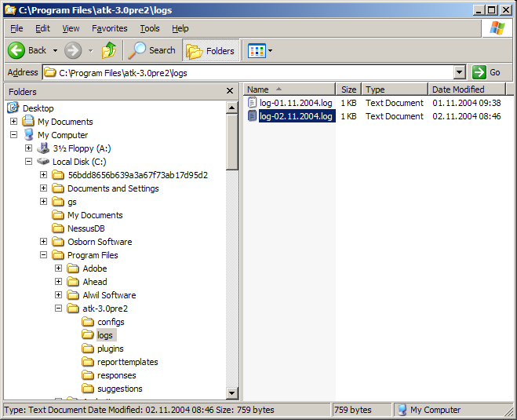Viewport: 517px width, 420px height.
Task: Open the Search pane
Action: (x=152, y=50)
